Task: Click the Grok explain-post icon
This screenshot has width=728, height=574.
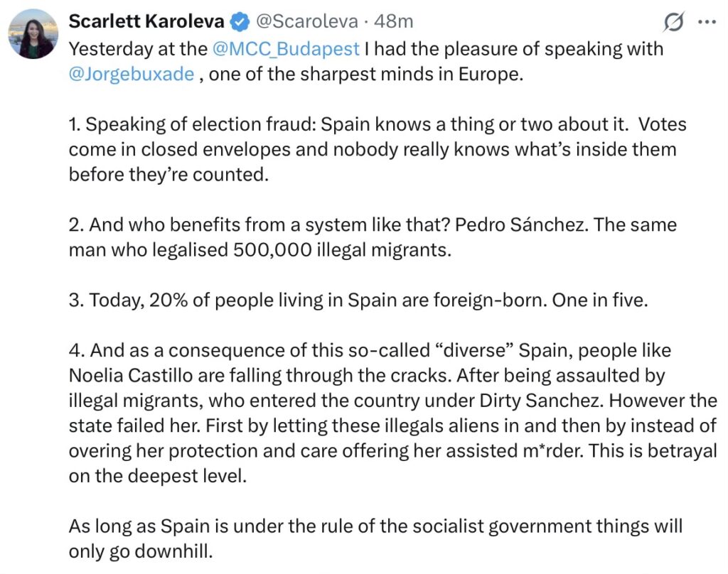Action: click(672, 23)
